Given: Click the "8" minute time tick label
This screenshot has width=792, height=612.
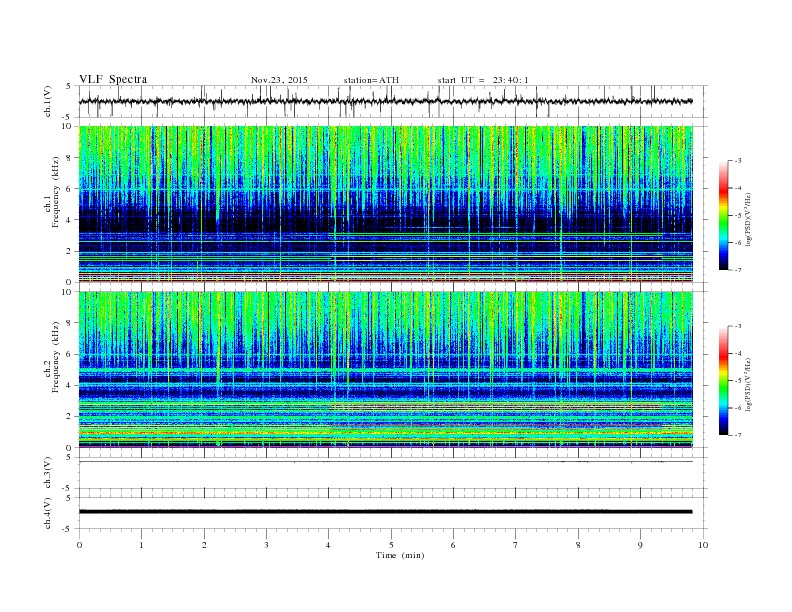Looking at the screenshot, I should point(578,545).
